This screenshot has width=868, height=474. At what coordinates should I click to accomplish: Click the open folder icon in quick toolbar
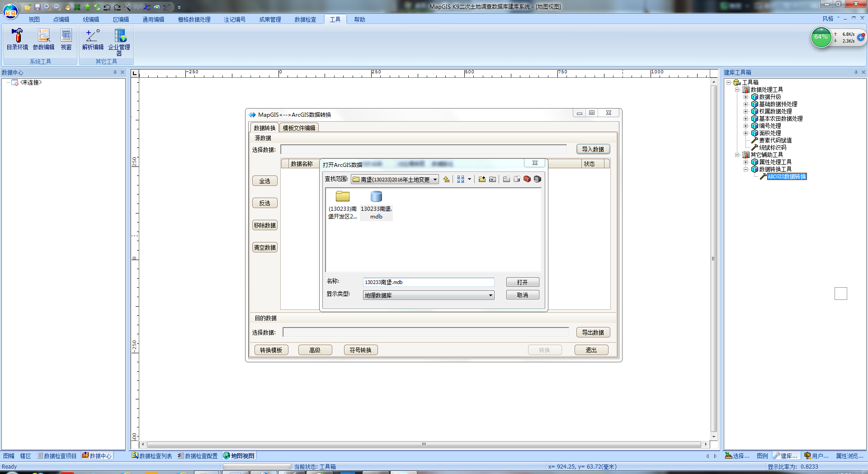(28, 7)
